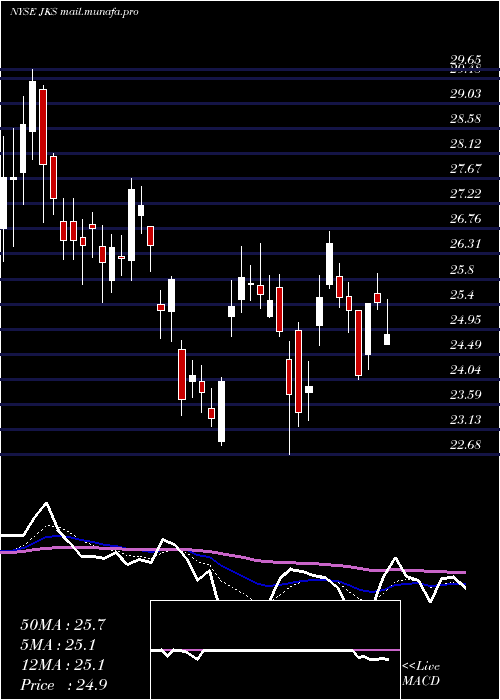The image size is (500, 700).
Task: Click the 27.67 price axis label
Action: coord(466,169)
